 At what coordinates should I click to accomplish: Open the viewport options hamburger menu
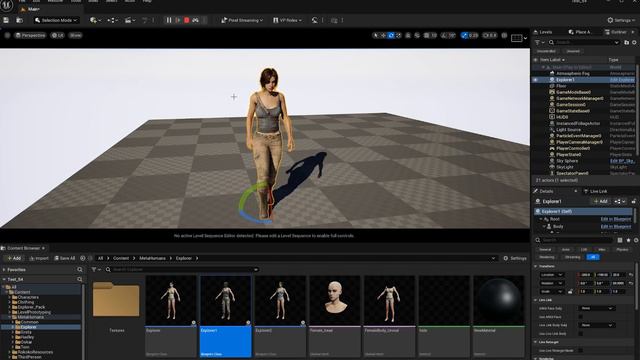(x=7, y=35)
